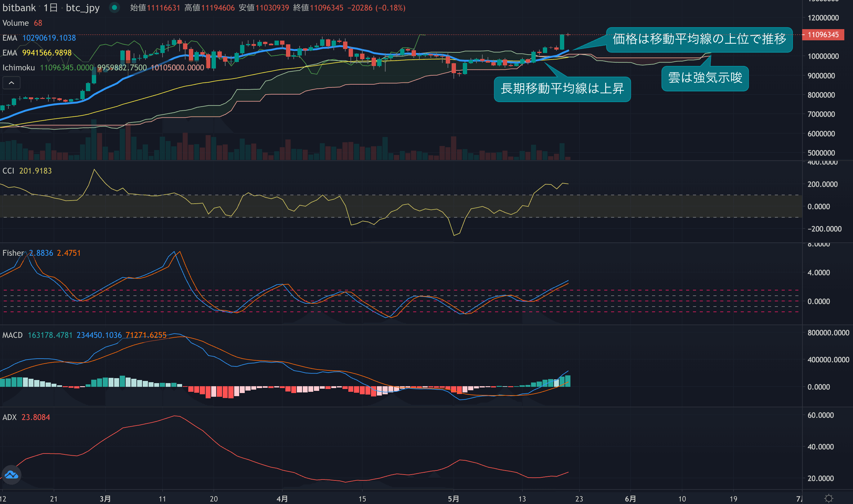Click the green market status dot

(114, 7)
